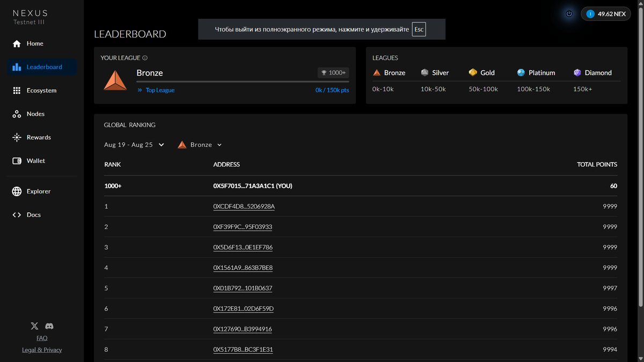This screenshot has height=362, width=644.
Task: Click the 100k-150k Platinum range text
Action: pos(533,89)
